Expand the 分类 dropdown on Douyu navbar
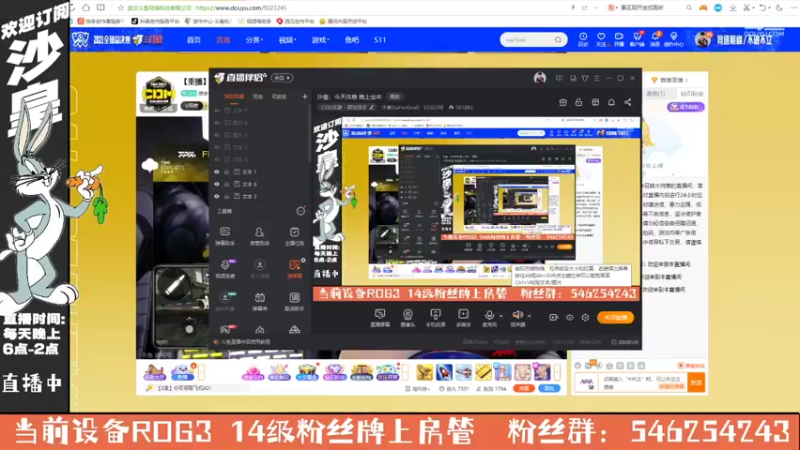Image resolution: width=800 pixels, height=450 pixels. tap(254, 40)
